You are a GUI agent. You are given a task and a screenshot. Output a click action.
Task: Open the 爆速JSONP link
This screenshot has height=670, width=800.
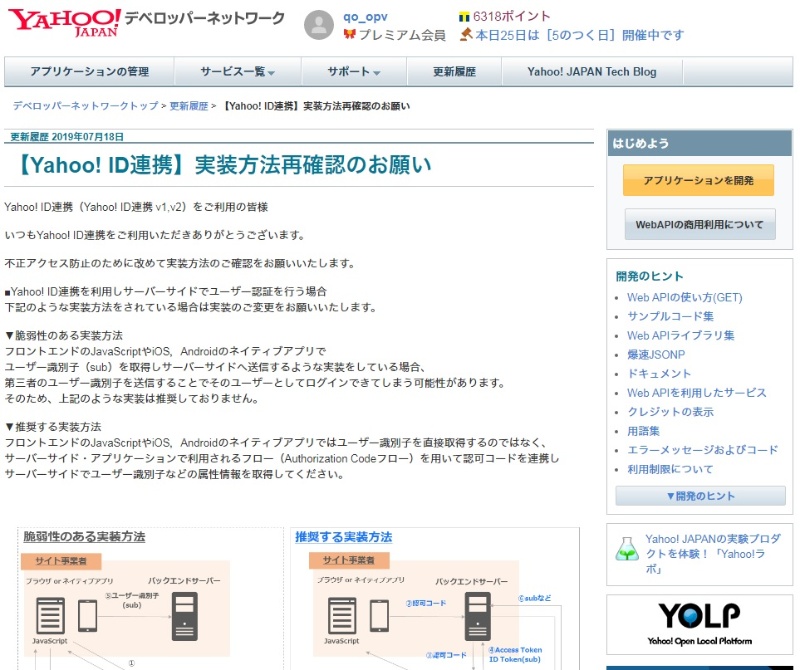[x=655, y=355]
